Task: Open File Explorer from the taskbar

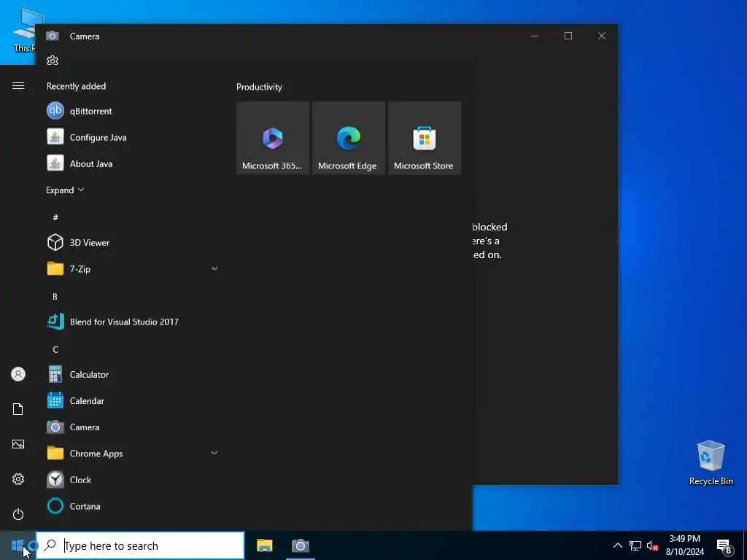Action: (x=264, y=545)
